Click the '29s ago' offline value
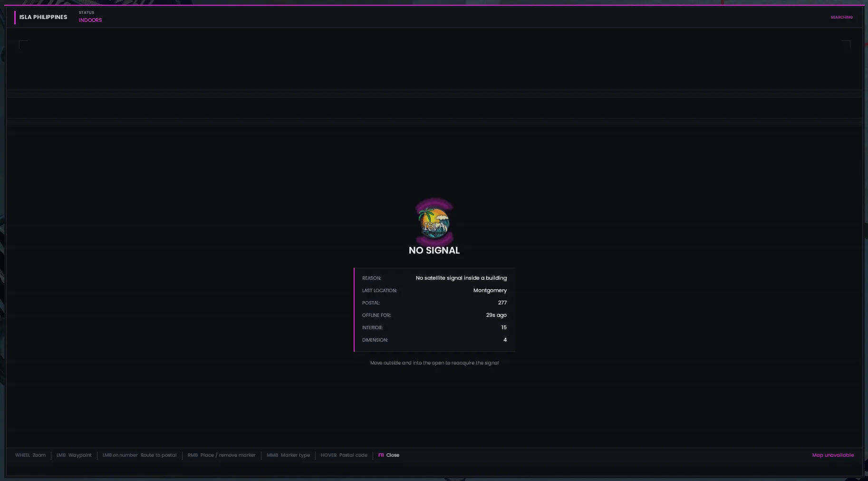Screen dimensions: 868x481 click(x=496, y=315)
